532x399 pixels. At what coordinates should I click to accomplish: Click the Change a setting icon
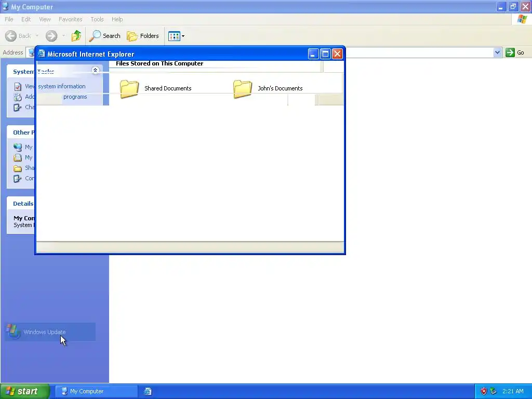[18, 108]
